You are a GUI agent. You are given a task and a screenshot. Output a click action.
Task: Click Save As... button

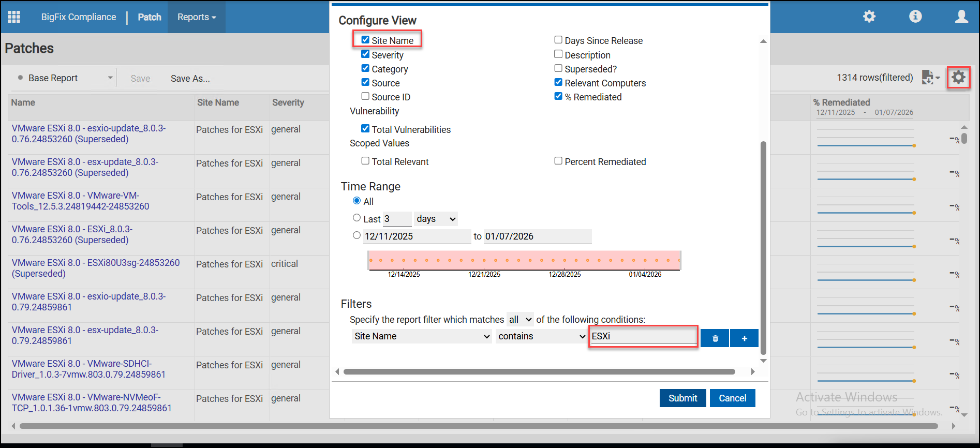[x=190, y=79]
